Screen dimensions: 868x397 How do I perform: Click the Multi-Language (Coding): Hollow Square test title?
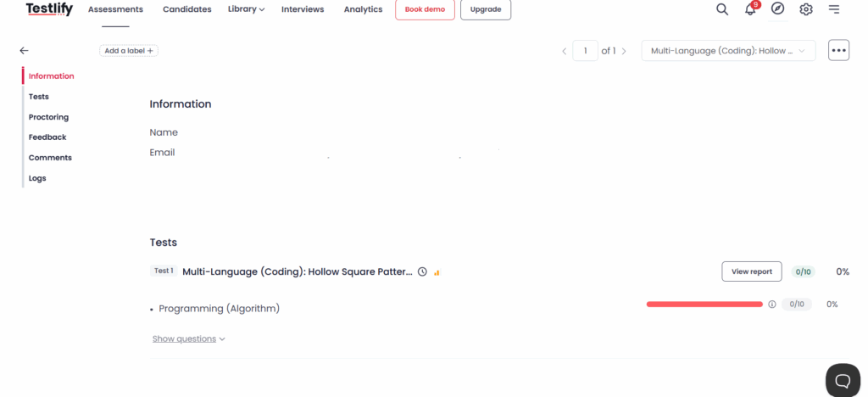tap(298, 271)
